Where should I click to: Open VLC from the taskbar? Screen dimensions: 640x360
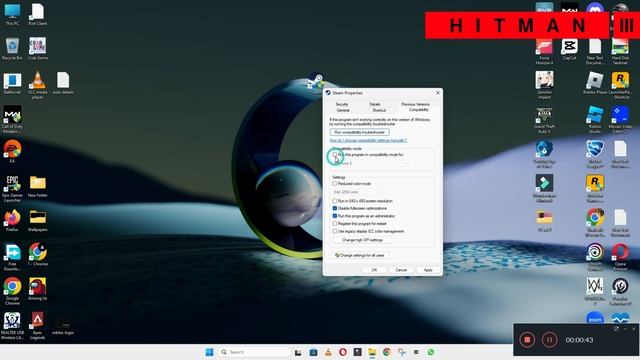[328, 352]
